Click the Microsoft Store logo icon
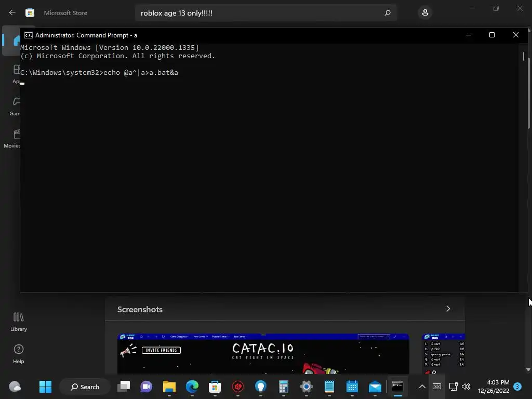532x399 pixels. click(x=30, y=13)
